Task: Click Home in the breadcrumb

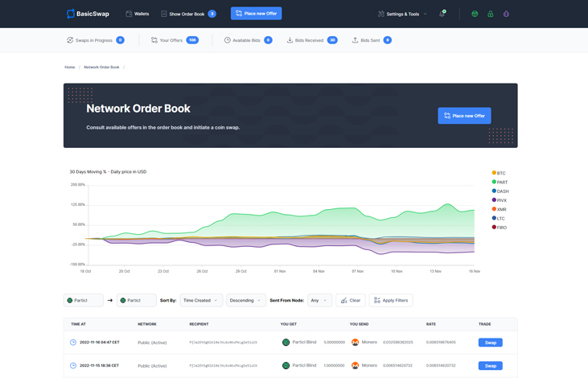Action: click(x=70, y=67)
